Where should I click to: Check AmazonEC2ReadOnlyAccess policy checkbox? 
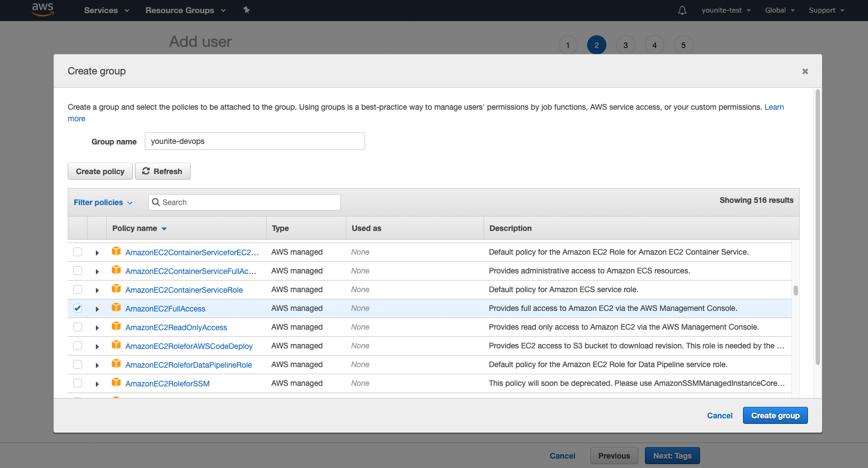tap(78, 327)
